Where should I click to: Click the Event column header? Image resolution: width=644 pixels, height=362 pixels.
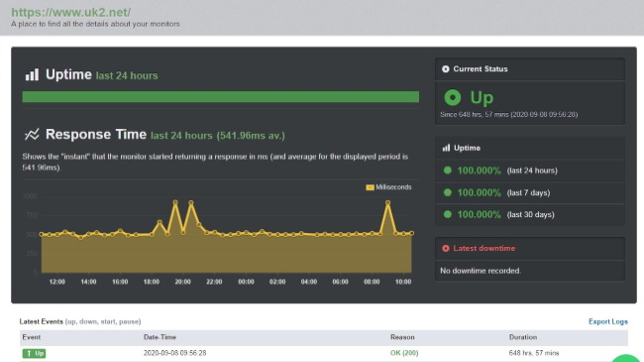[32, 337]
